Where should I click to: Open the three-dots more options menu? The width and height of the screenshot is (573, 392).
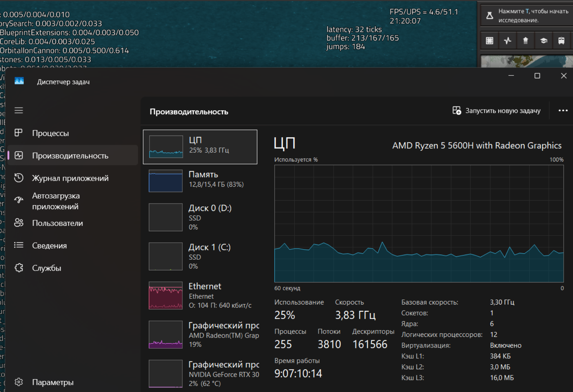click(x=563, y=111)
